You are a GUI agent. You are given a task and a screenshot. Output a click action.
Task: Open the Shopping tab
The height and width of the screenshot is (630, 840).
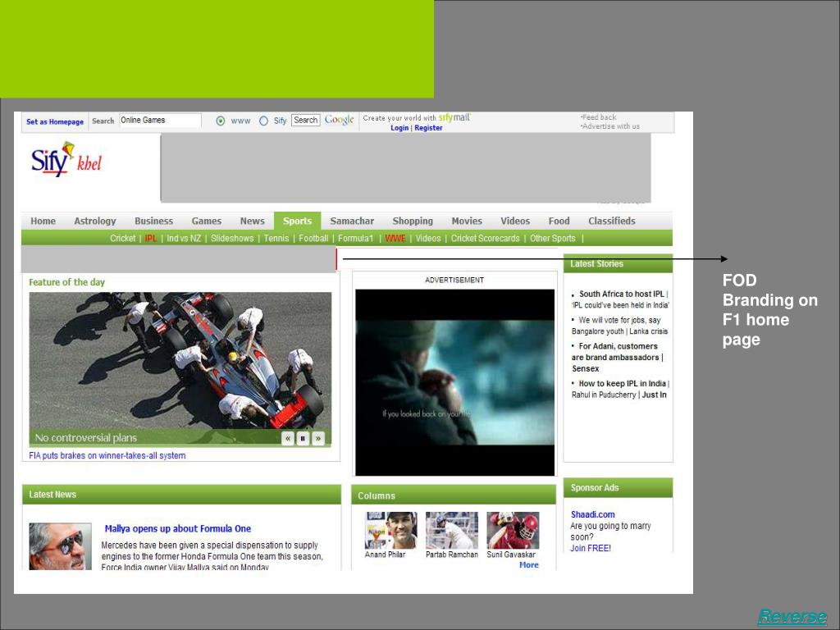[413, 221]
